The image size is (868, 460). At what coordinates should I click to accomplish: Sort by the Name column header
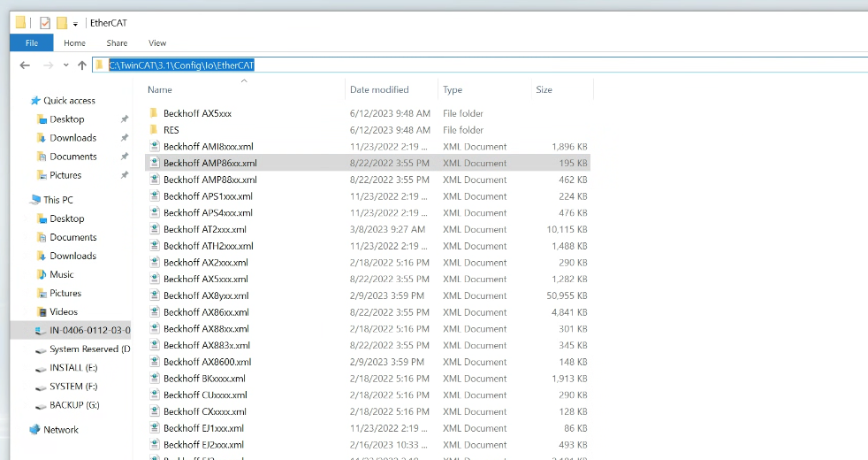pos(159,89)
